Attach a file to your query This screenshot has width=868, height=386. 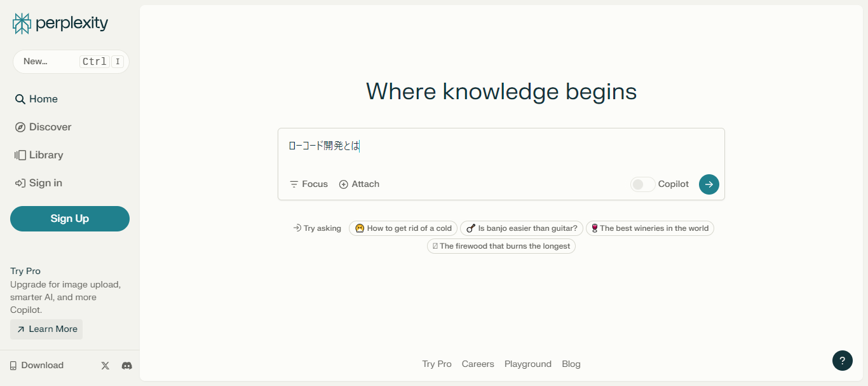pyautogui.click(x=359, y=184)
